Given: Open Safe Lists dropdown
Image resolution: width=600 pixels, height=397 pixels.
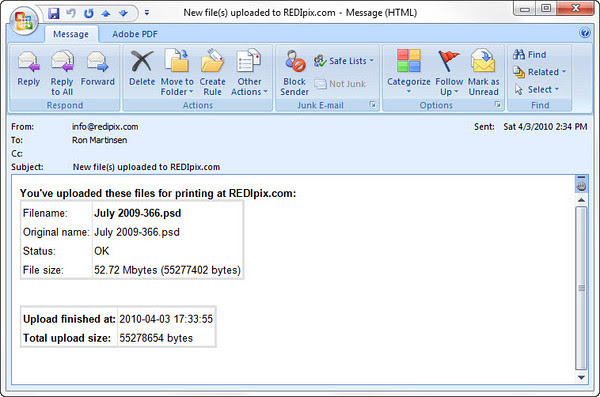Looking at the screenshot, I should pos(344,61).
